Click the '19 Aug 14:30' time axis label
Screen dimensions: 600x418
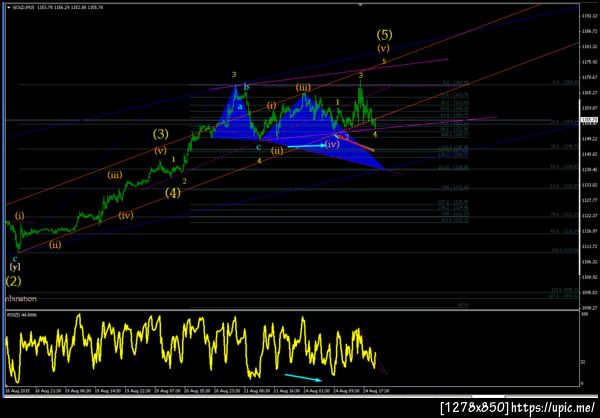coord(109,391)
